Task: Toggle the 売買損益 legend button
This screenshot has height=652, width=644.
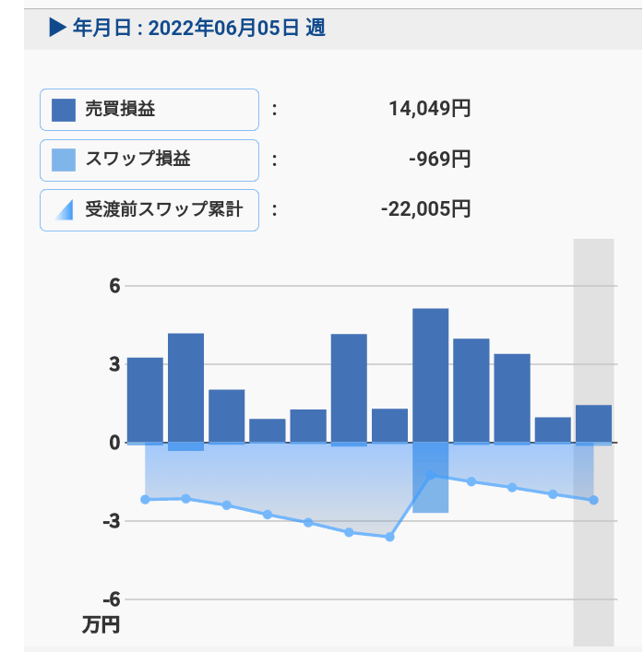Action: point(149,110)
